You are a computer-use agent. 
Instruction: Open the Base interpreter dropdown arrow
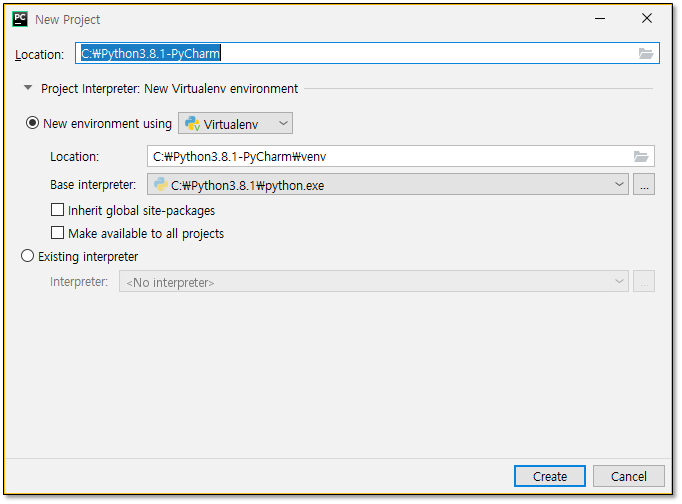[x=619, y=184]
